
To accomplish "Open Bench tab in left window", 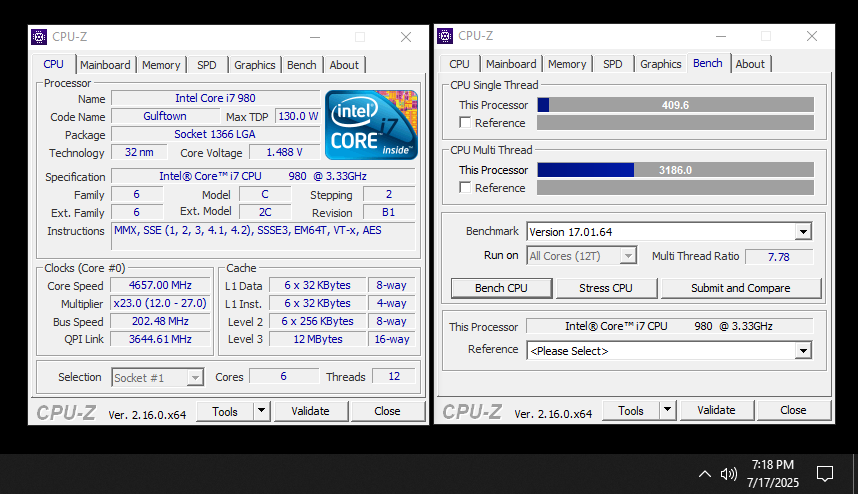I will coord(302,65).
